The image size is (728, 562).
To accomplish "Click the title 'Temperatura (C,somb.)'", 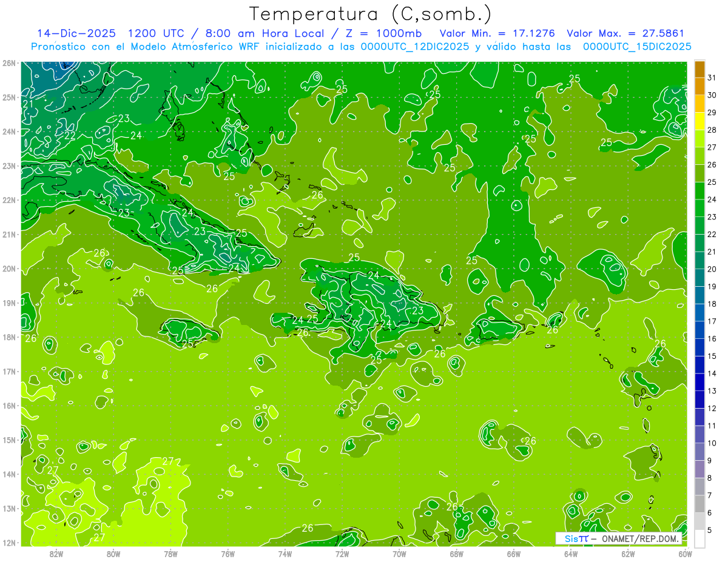I will click(371, 14).
